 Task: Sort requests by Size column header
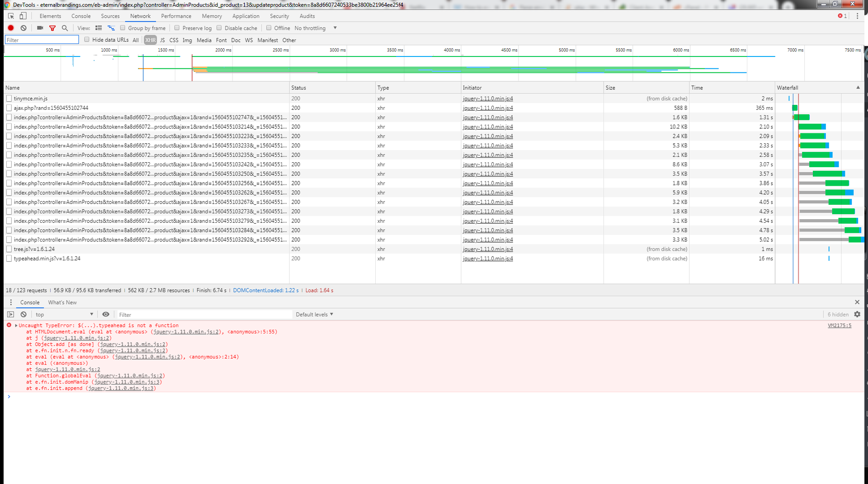pyautogui.click(x=646, y=88)
